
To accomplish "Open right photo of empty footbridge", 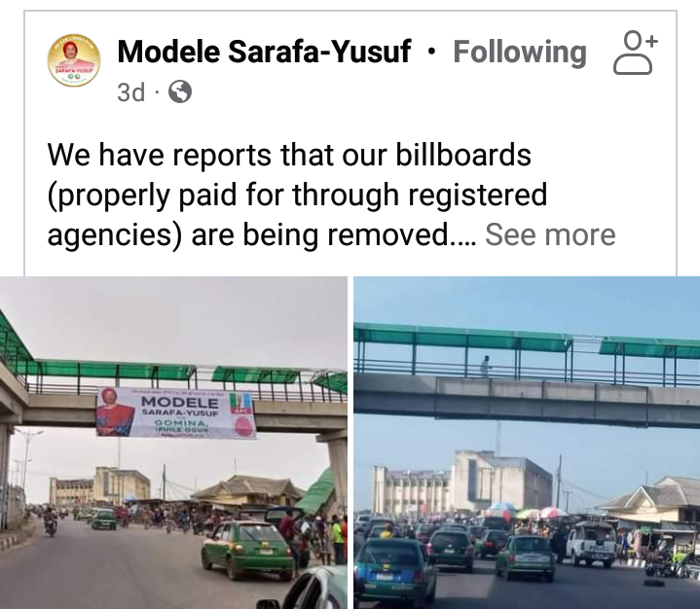I will pyautogui.click(x=527, y=443).
